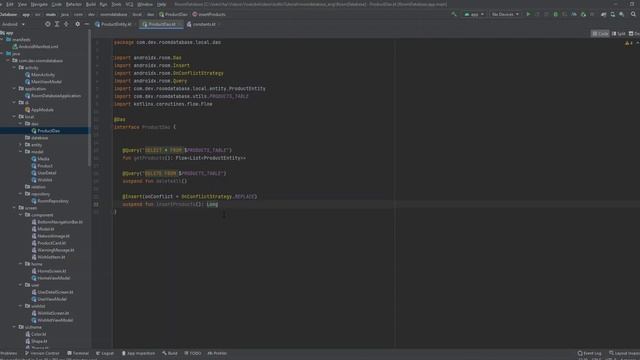Open Terminal tool window
640x360 pixels.
78,353
